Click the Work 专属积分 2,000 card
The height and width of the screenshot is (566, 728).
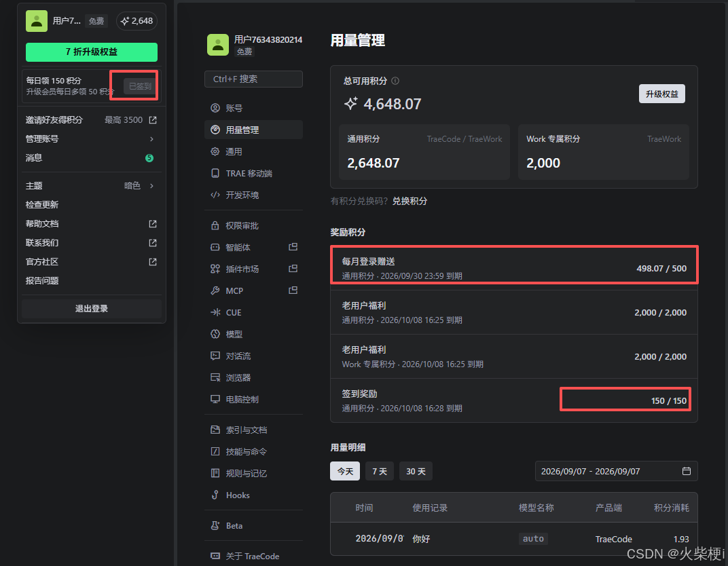pyautogui.click(x=604, y=152)
